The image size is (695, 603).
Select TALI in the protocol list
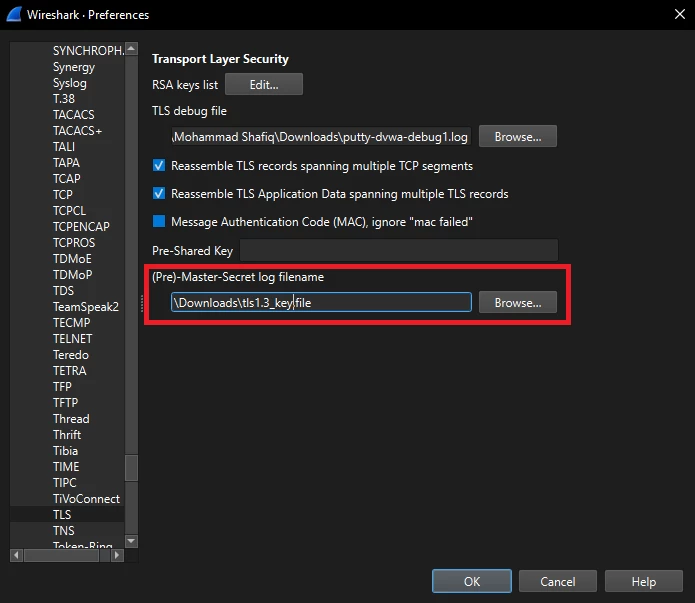point(64,147)
